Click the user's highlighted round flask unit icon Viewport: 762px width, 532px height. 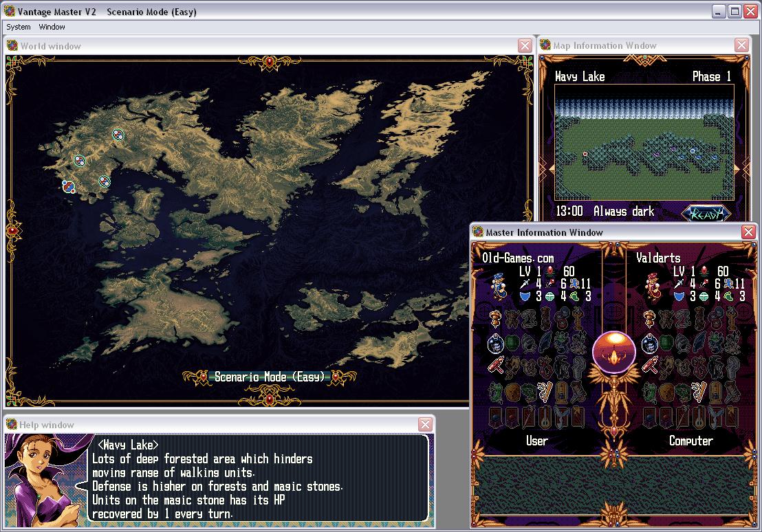click(x=495, y=343)
